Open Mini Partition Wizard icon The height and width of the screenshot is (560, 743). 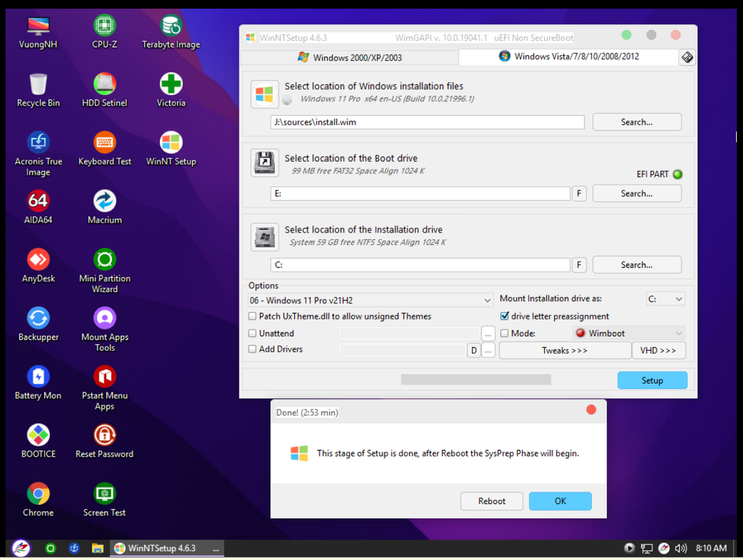104,271
